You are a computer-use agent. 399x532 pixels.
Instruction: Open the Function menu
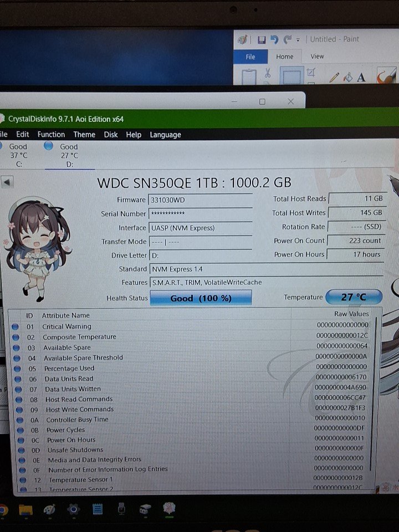point(51,134)
